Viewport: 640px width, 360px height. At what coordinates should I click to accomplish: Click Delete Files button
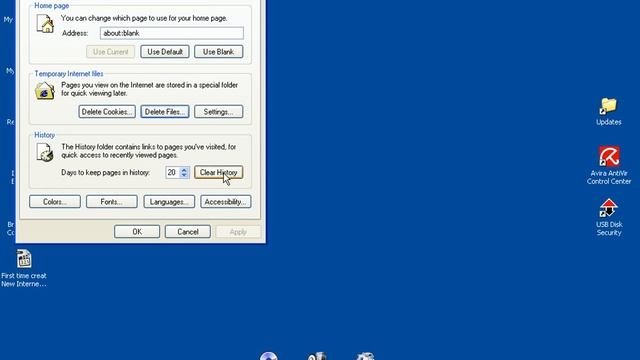pyautogui.click(x=165, y=112)
